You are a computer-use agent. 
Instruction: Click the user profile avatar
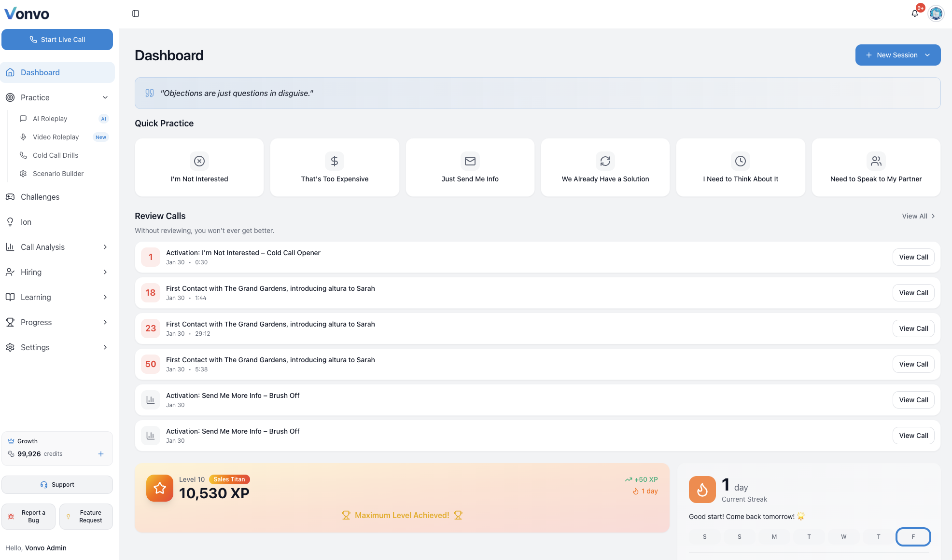(936, 14)
